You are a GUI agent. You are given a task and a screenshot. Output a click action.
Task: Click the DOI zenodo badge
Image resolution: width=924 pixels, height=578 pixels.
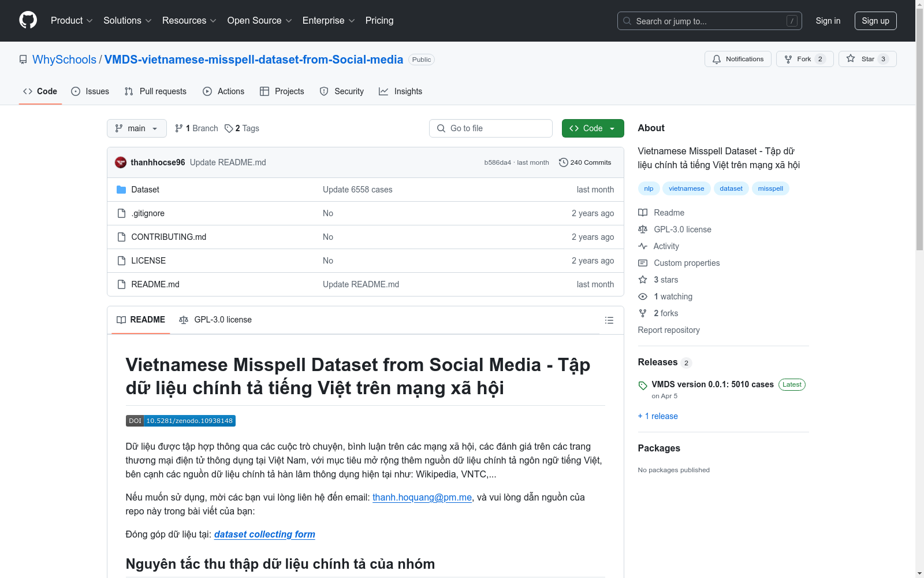tap(181, 421)
